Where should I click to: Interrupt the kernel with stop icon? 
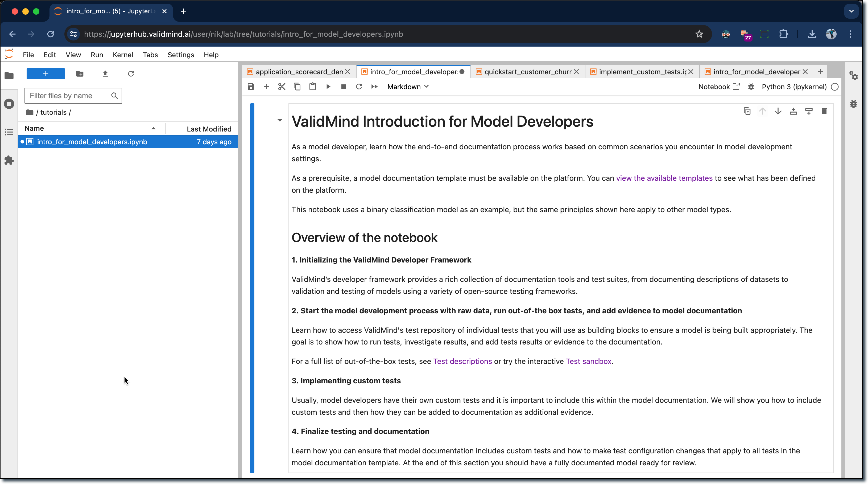click(x=343, y=87)
